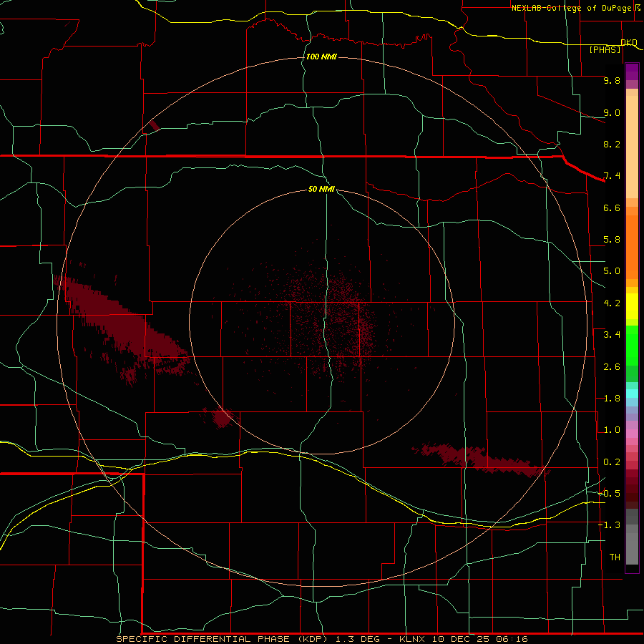Click the yellow segment of the color bar
The width and height of the screenshot is (644, 644).
(x=632, y=306)
